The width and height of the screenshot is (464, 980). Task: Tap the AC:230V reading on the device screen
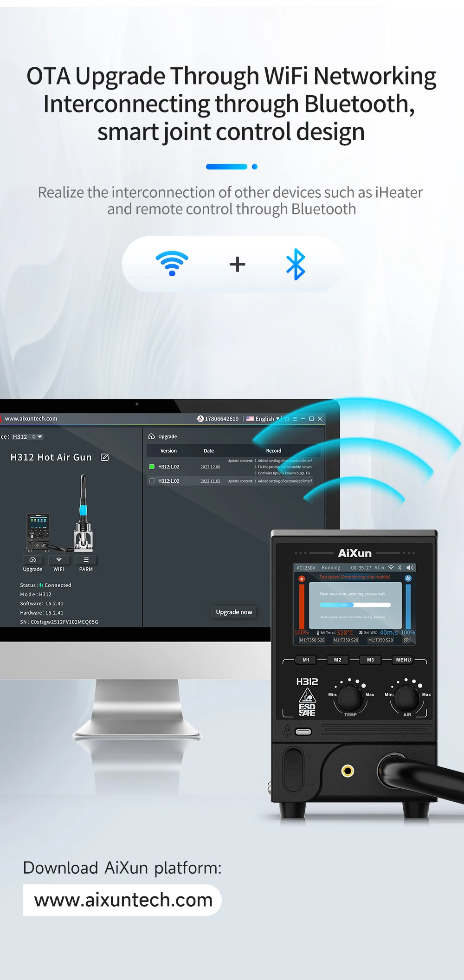click(x=306, y=568)
